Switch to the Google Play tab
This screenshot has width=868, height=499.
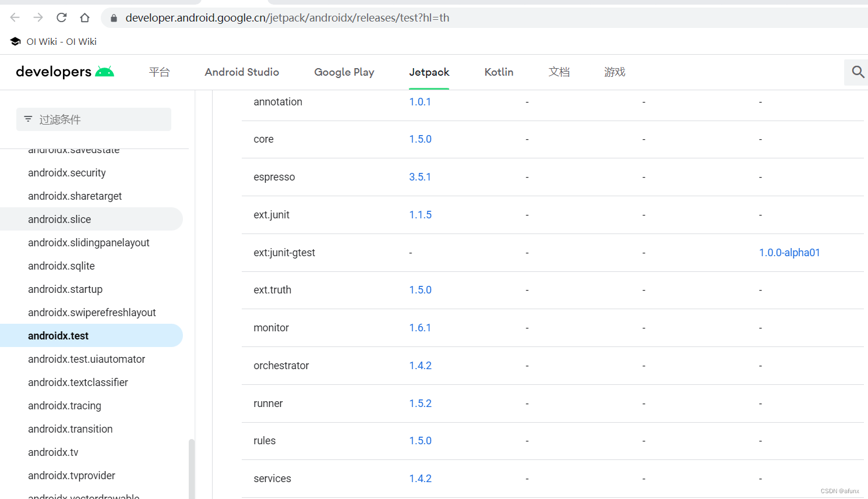coord(344,72)
